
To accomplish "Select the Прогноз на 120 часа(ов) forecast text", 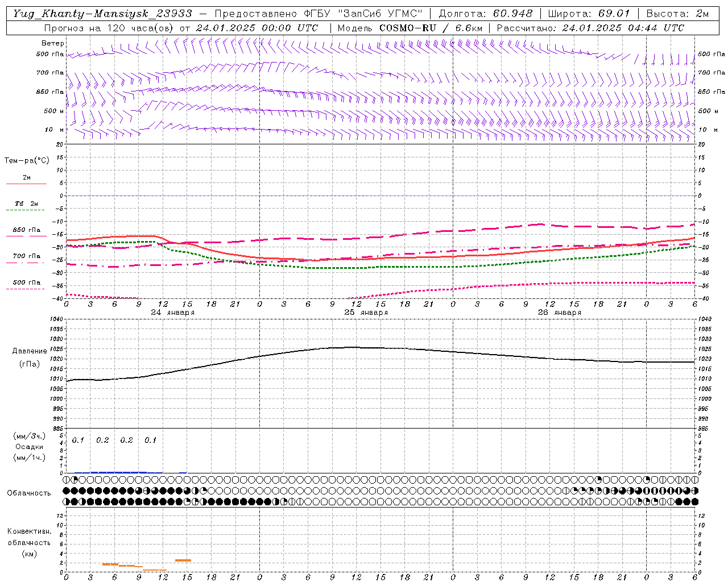I will tap(108, 28).
